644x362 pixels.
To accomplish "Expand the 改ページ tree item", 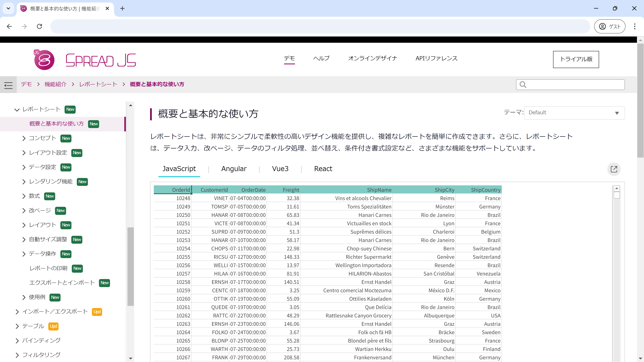I will (24, 211).
